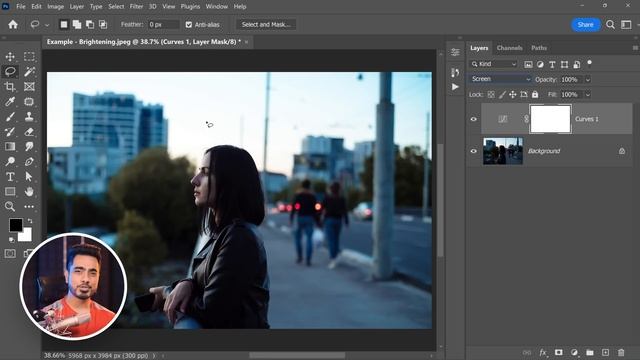Click the Feather value field
The height and width of the screenshot is (360, 640).
[163, 24]
